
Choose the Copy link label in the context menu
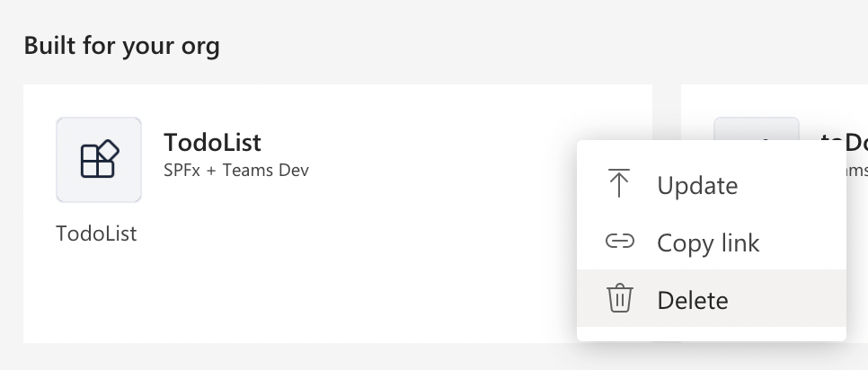pos(708,242)
